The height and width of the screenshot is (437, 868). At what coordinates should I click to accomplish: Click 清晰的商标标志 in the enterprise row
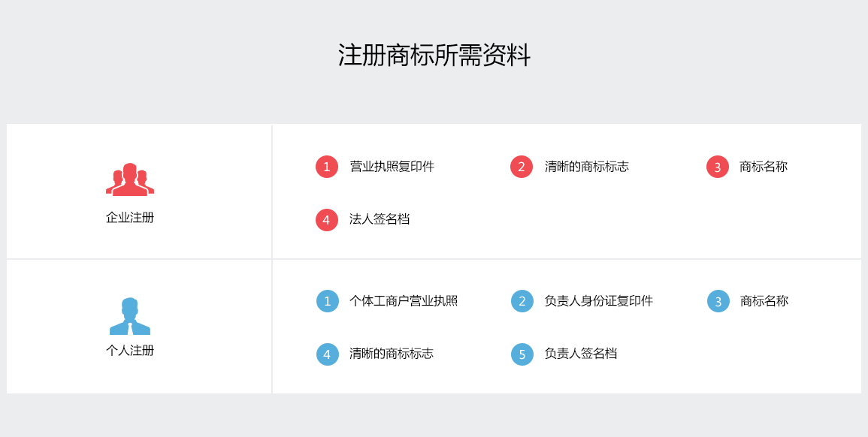(x=587, y=167)
